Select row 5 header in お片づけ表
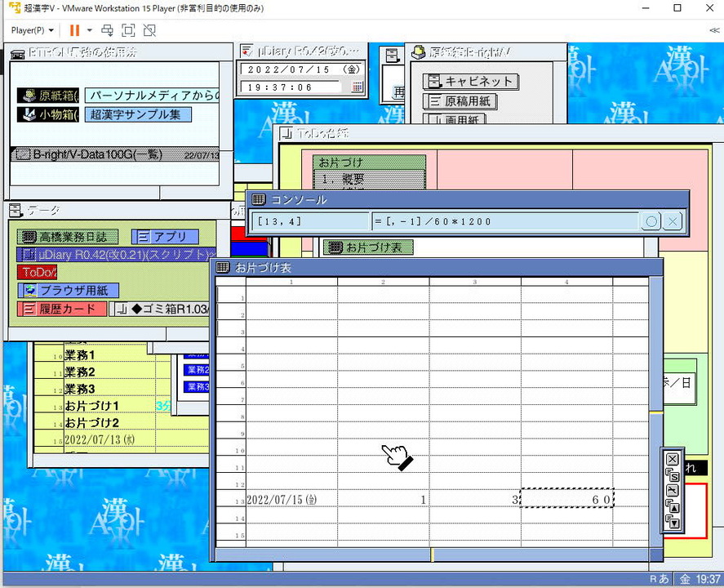 [231, 363]
